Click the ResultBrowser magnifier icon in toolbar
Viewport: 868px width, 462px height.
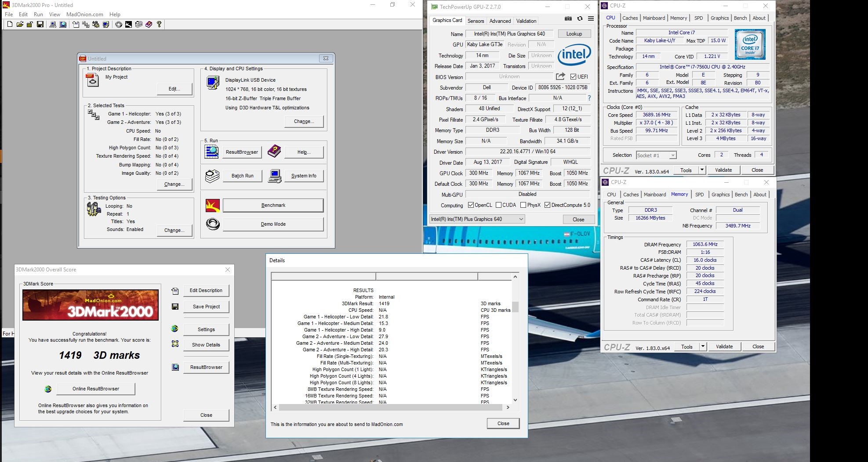pyautogui.click(x=63, y=24)
